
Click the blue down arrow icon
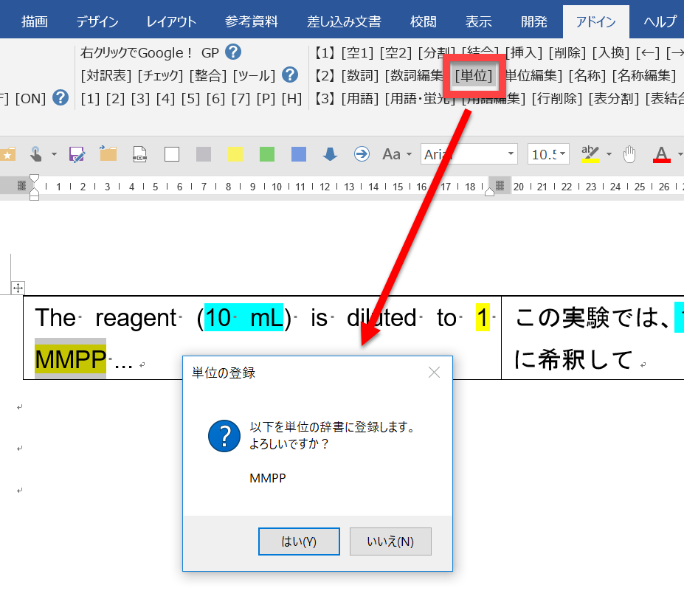point(331,153)
